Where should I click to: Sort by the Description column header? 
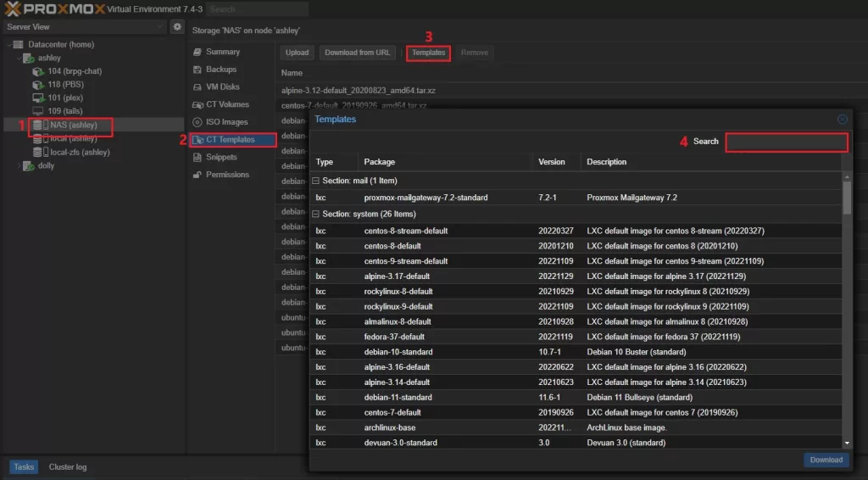[711, 162]
